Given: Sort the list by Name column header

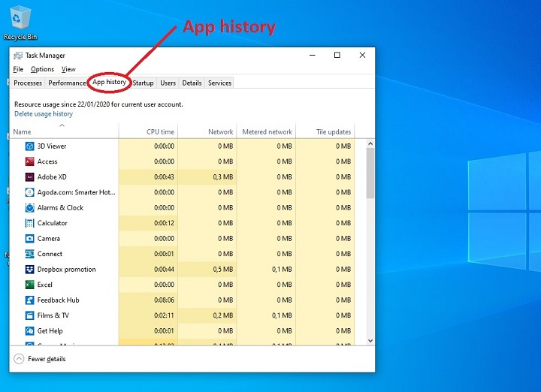Looking at the screenshot, I should [23, 132].
